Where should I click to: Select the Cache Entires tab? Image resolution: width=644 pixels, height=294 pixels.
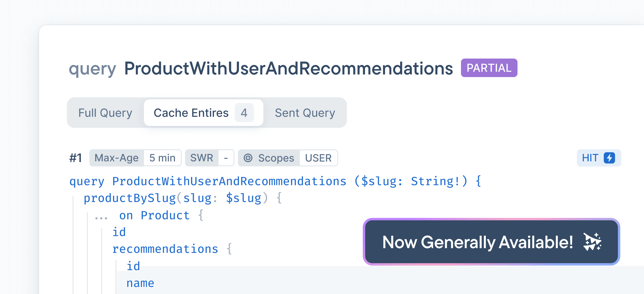[191, 113]
